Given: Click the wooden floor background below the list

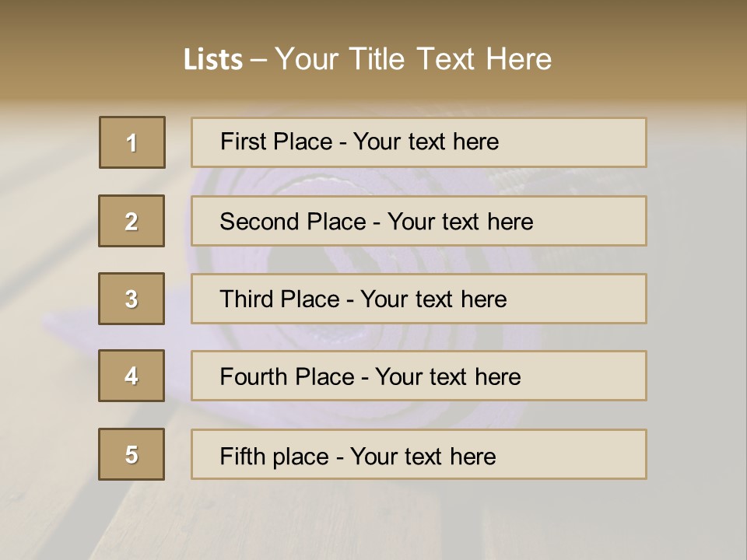Looking at the screenshot, I should click(x=373, y=521).
